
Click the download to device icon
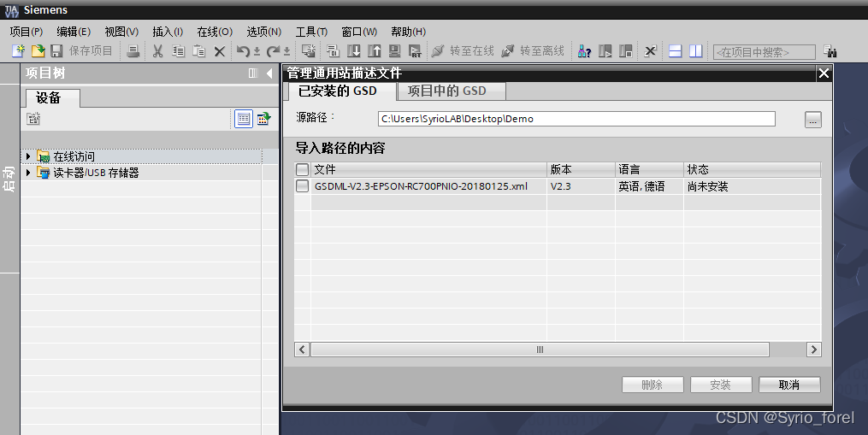coord(354,51)
